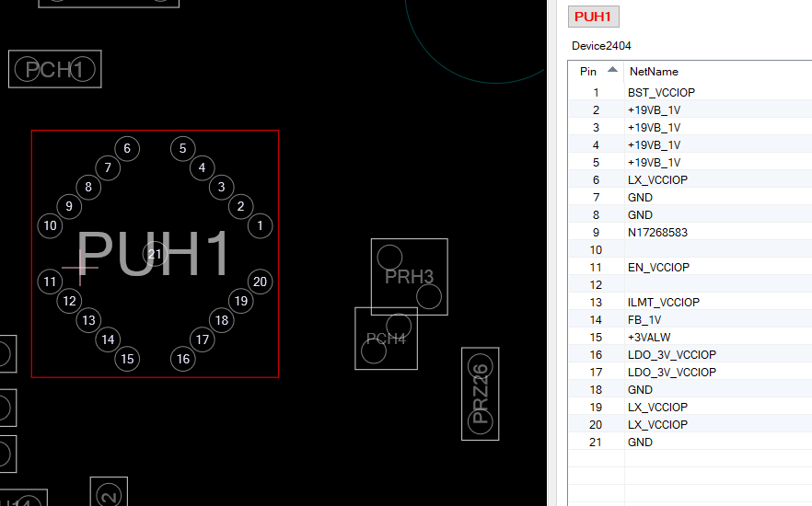The image size is (812, 506).
Task: Select pin 7 GND row
Action: click(690, 197)
